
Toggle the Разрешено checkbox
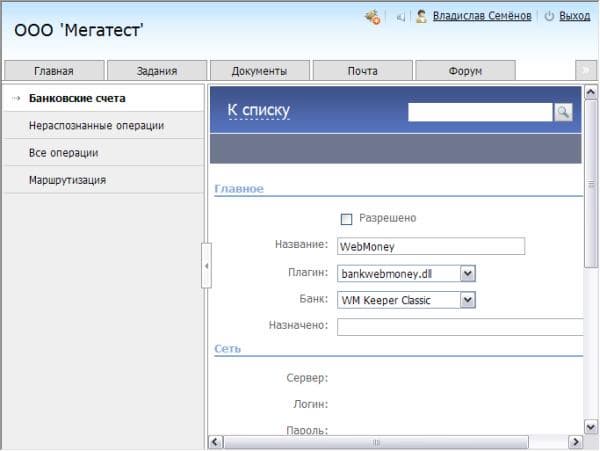(346, 219)
